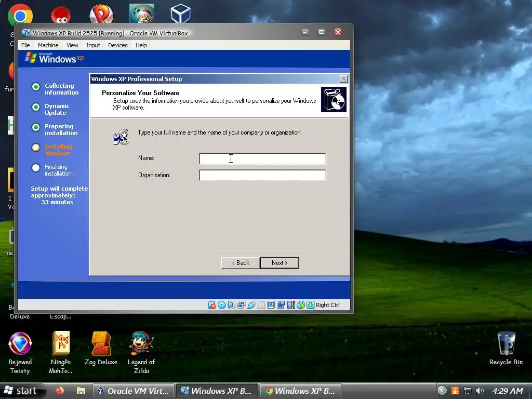Click the shared folders indicator in VirtualBox status bar
Screen dimensions: 532x399
click(261, 305)
